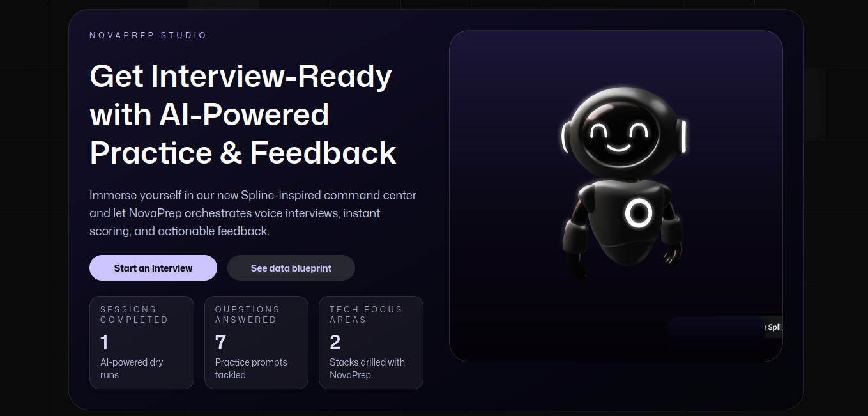
Task: Click the Get Interview-Ready headline
Action: click(x=243, y=115)
